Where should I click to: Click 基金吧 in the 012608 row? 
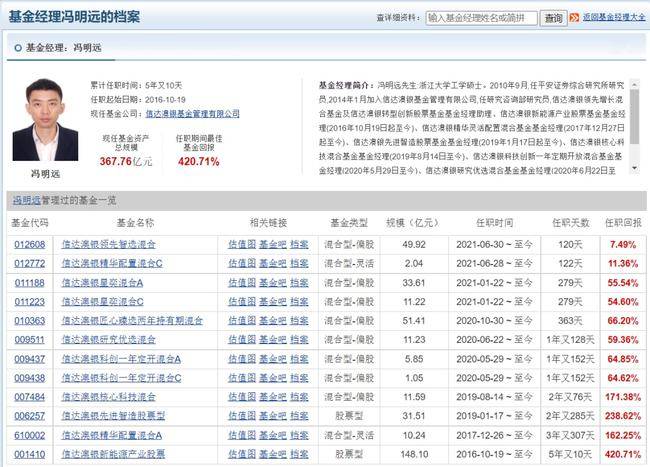click(x=273, y=244)
